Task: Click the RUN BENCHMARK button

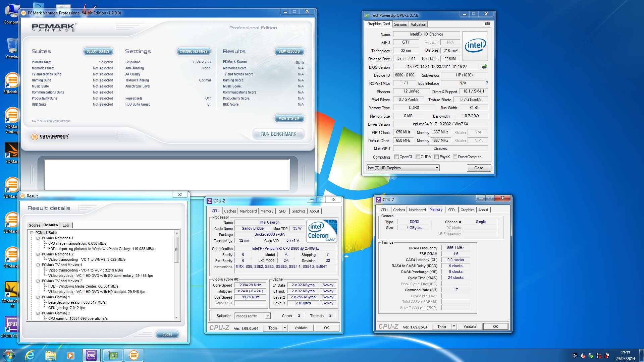Action: pos(278,134)
